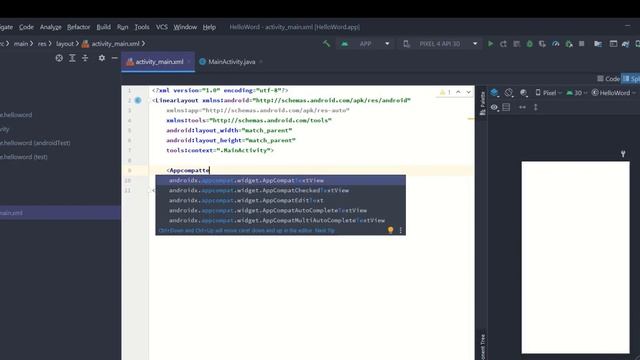Switch to Code view mode
This screenshot has height=360, width=640.
coord(608,78)
